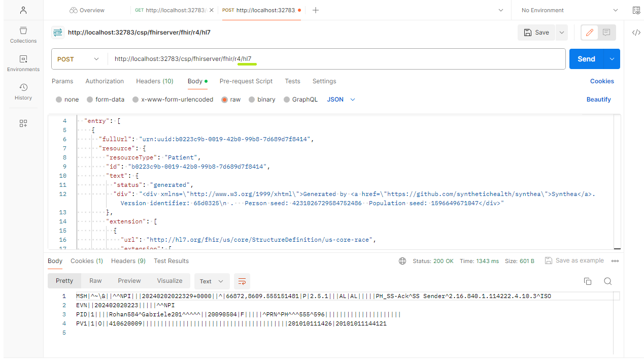Expand the JSON body format dropdown

pyautogui.click(x=341, y=100)
